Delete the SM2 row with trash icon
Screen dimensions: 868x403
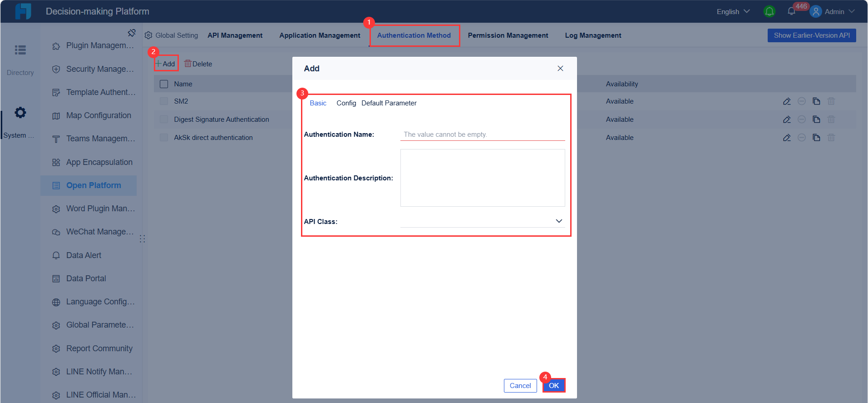(x=831, y=101)
